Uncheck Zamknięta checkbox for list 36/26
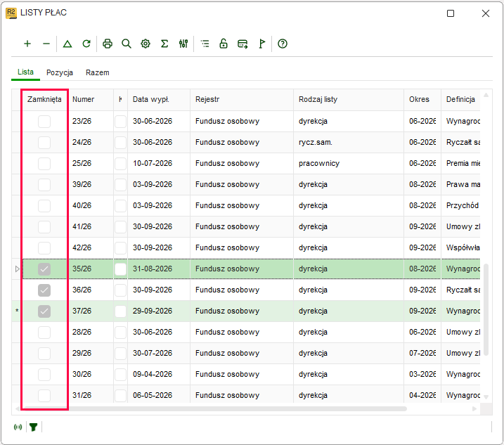The image size is (504, 445). pyautogui.click(x=44, y=290)
